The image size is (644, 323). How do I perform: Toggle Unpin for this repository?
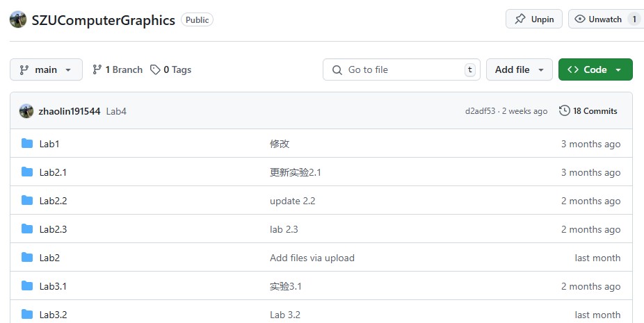(x=533, y=19)
